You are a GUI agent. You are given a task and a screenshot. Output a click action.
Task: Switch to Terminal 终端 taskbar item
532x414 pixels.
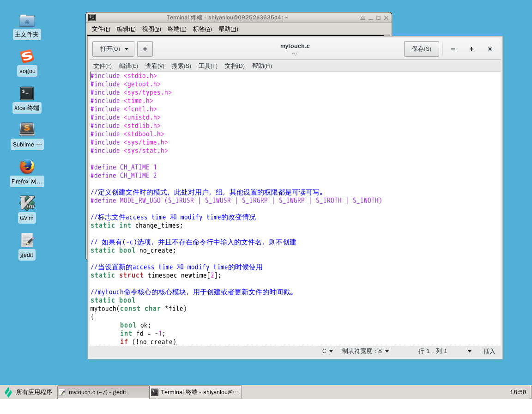coord(196,392)
